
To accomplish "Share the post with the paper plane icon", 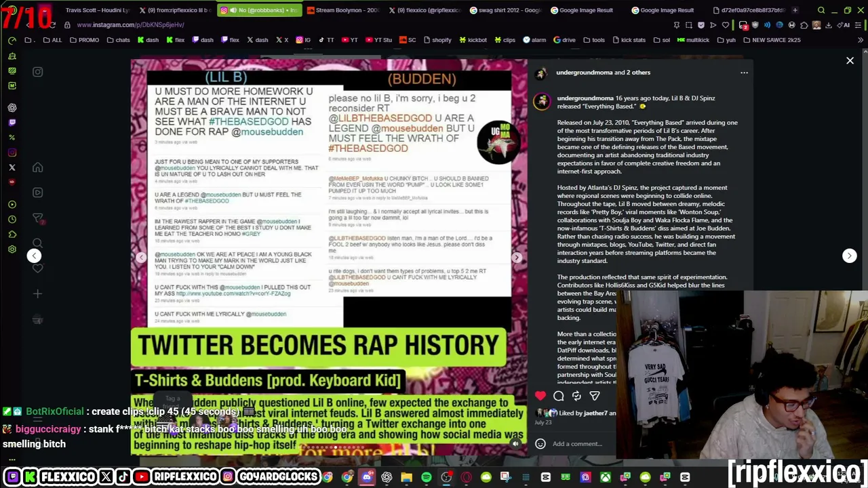I will tap(595, 396).
